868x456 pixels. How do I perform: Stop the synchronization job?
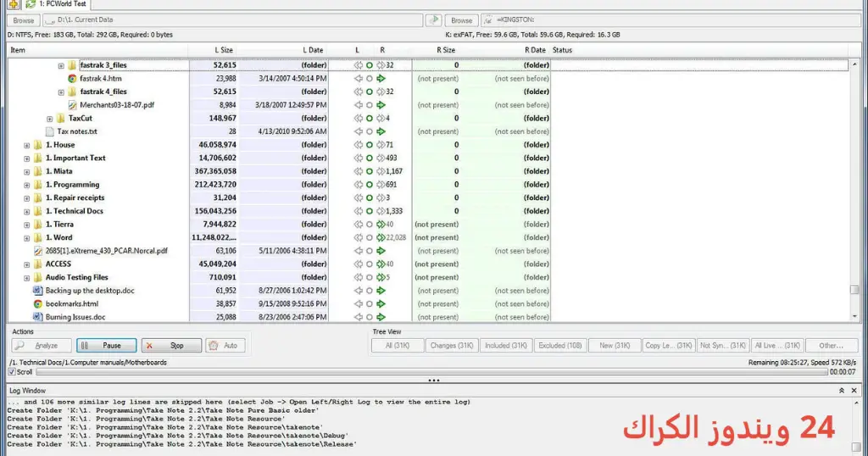pos(171,345)
